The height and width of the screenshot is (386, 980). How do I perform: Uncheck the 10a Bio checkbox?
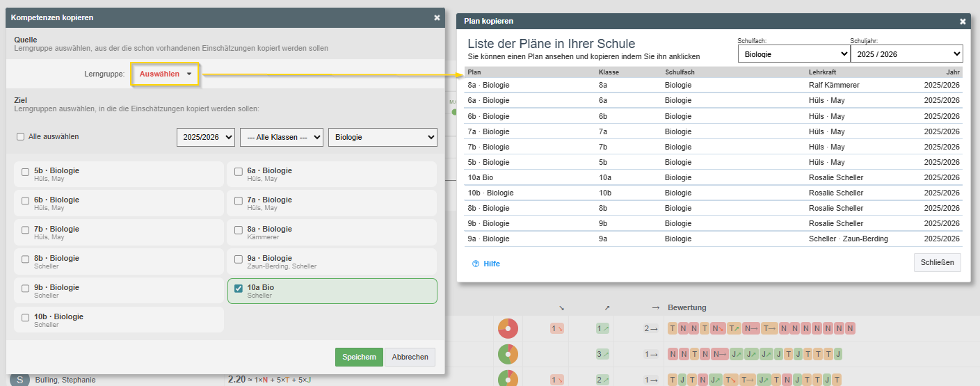[239, 288]
